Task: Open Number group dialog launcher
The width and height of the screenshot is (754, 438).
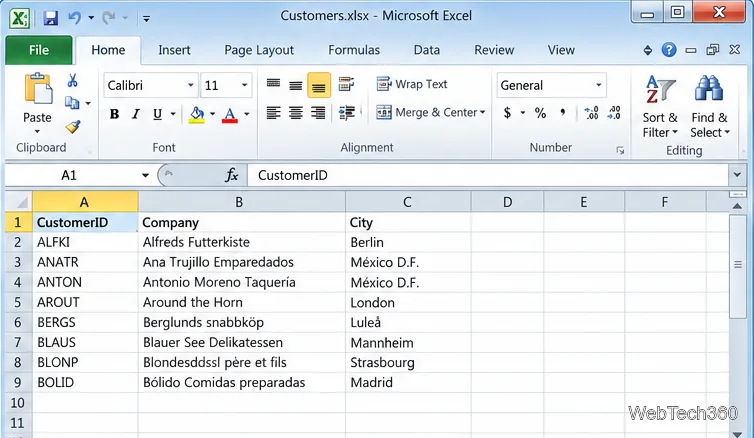Action: [620, 150]
